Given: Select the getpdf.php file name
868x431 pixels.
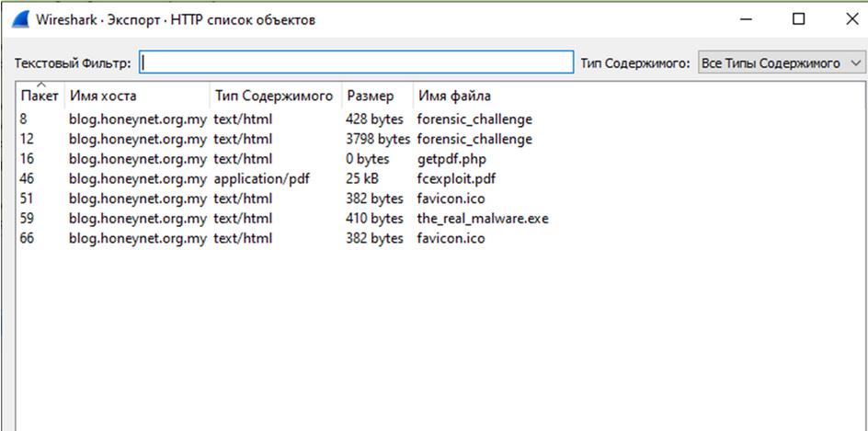Looking at the screenshot, I should 451,159.
